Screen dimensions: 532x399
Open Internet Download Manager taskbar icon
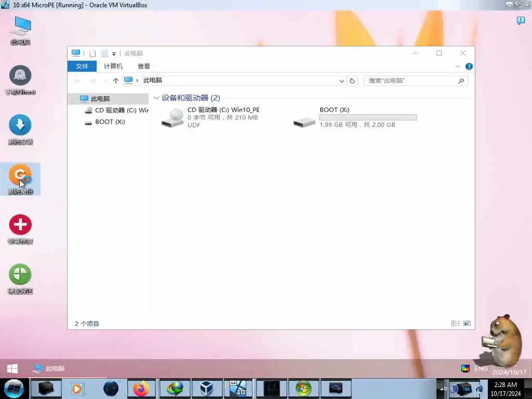click(x=175, y=389)
